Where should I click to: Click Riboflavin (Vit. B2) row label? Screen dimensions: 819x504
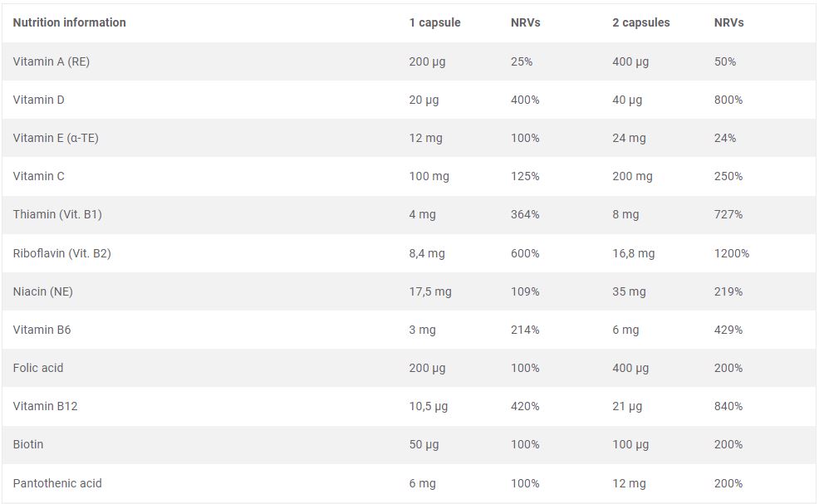point(62,253)
